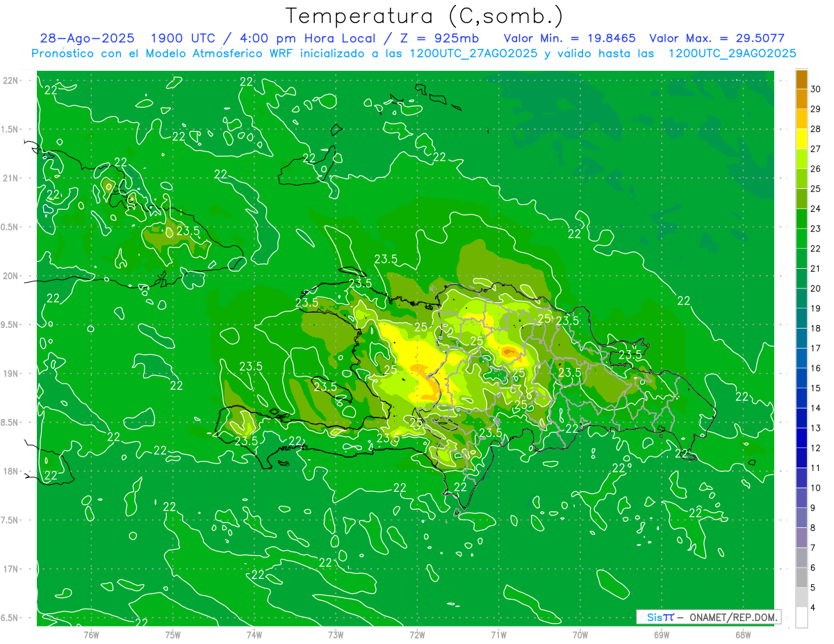Click the title "Temperatura (C,somb.)"
This screenshot has height=644, width=834.
click(425, 17)
